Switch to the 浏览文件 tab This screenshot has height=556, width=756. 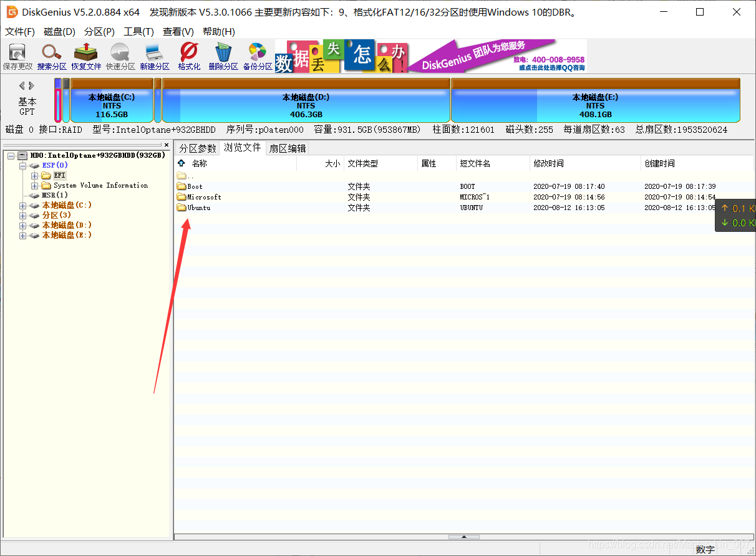pyautogui.click(x=243, y=148)
